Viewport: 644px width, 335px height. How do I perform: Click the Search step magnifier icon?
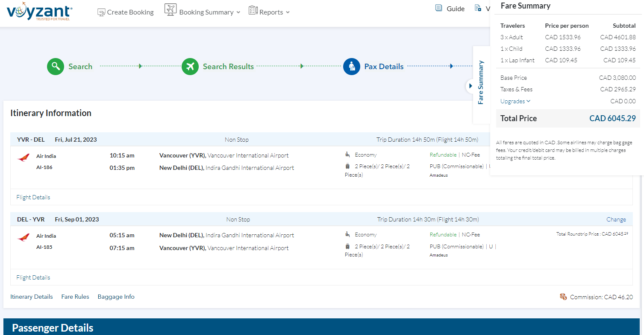point(56,67)
